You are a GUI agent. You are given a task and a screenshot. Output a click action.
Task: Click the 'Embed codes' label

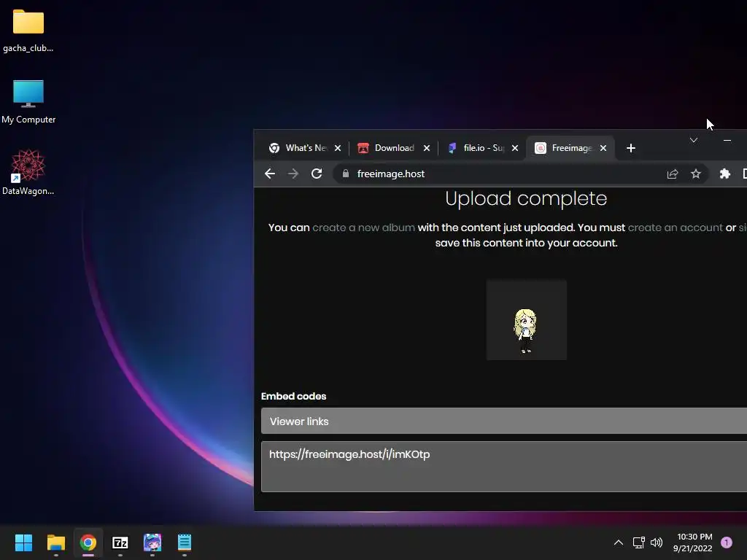click(x=293, y=396)
